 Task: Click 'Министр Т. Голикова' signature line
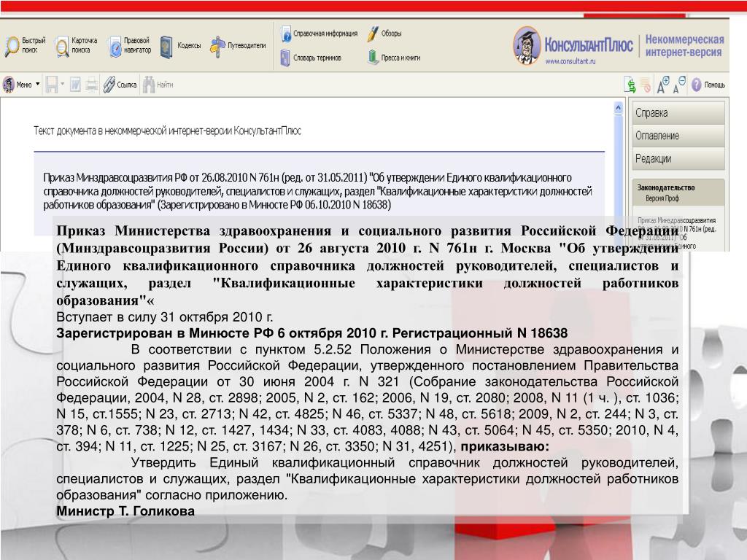[x=125, y=511]
